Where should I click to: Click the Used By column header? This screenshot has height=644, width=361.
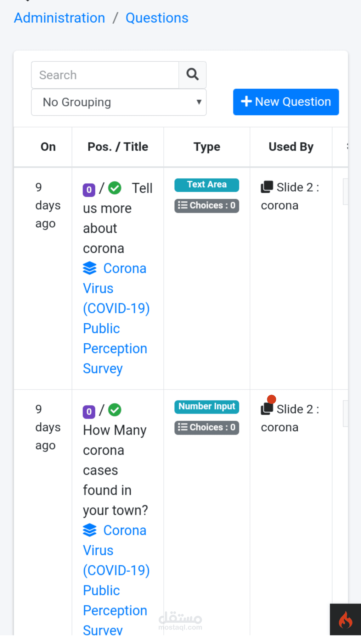291,147
